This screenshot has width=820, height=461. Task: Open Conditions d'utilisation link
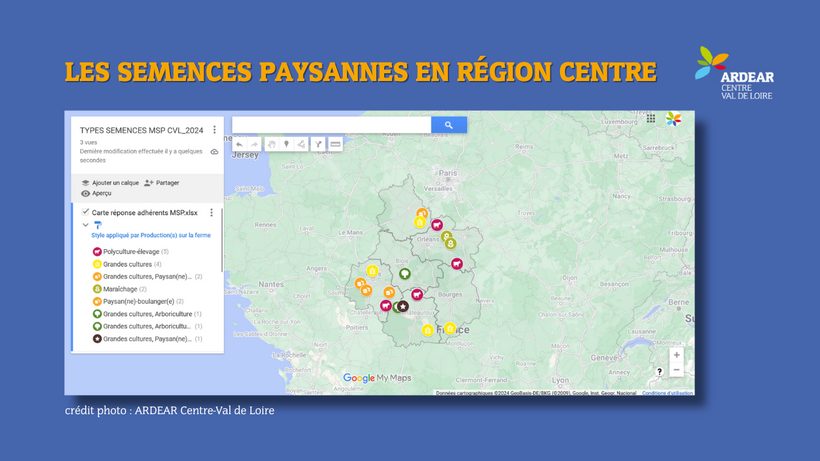[667, 393]
